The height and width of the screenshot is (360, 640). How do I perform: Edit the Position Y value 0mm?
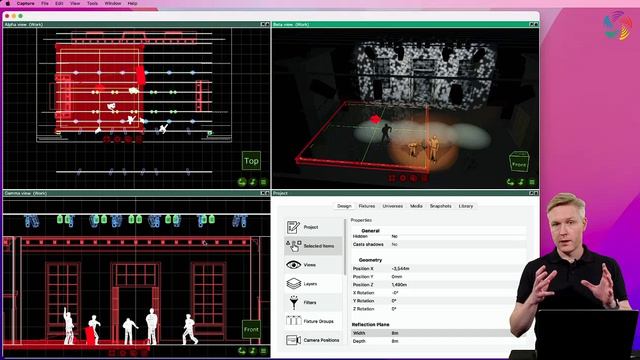pos(397,277)
